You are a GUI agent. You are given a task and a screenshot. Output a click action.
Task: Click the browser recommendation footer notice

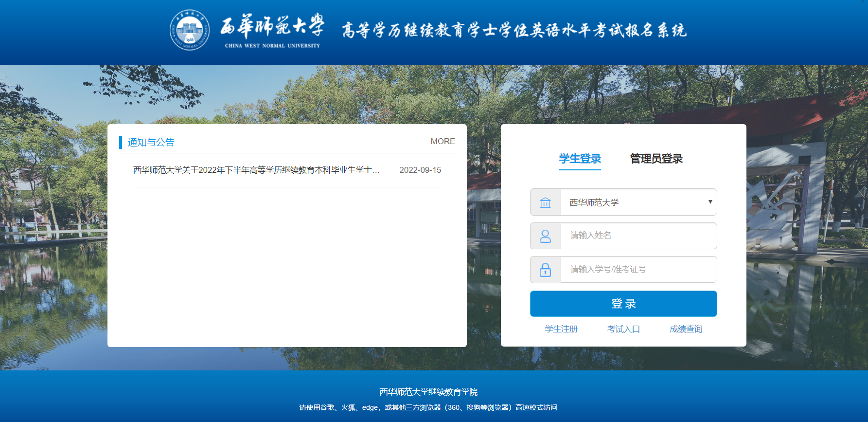pyautogui.click(x=428, y=407)
